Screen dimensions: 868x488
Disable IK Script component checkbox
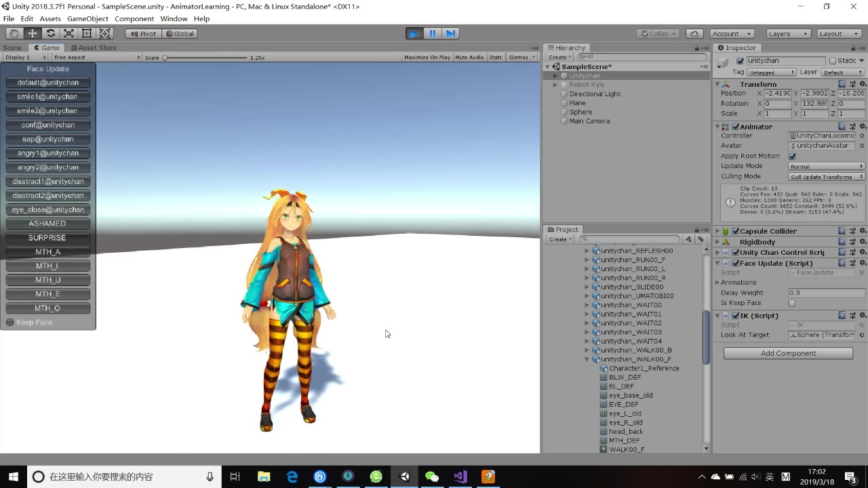736,316
